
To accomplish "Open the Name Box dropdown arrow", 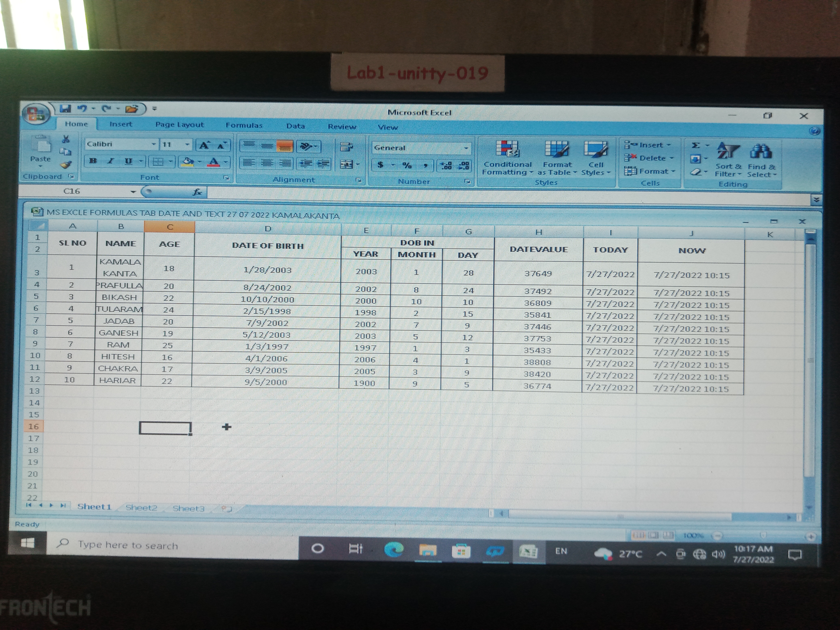I will pyautogui.click(x=133, y=192).
